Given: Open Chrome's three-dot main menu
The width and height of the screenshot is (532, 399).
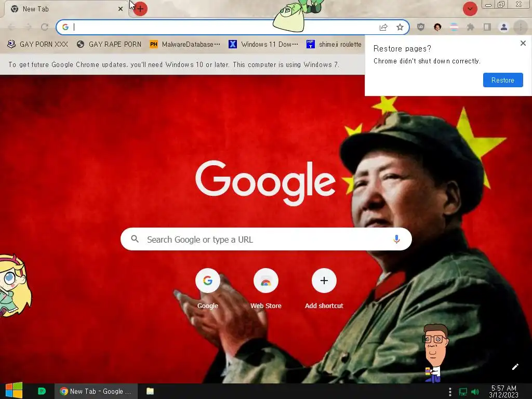Looking at the screenshot, I should (521, 27).
